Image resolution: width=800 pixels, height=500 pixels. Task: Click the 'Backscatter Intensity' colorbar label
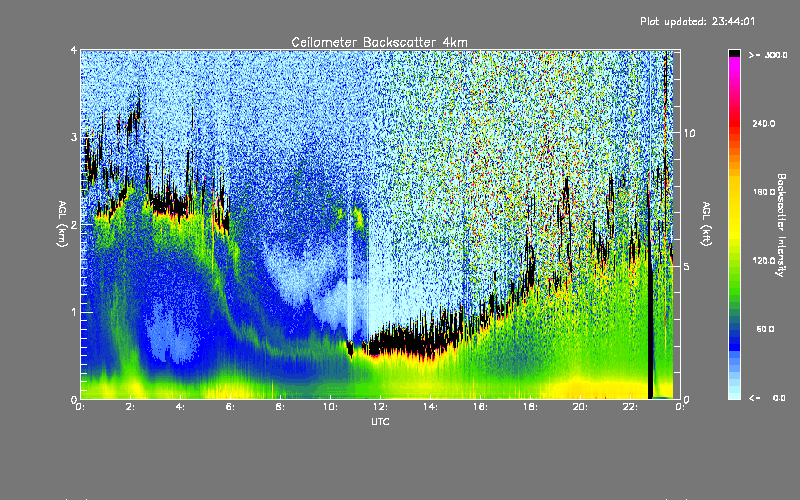tap(781, 225)
